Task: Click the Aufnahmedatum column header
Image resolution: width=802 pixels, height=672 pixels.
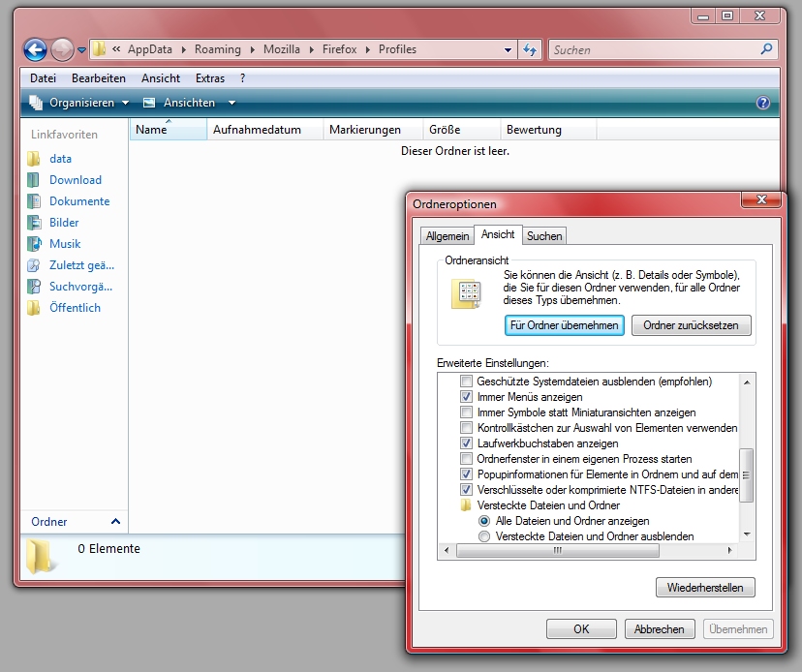Action: tap(264, 130)
